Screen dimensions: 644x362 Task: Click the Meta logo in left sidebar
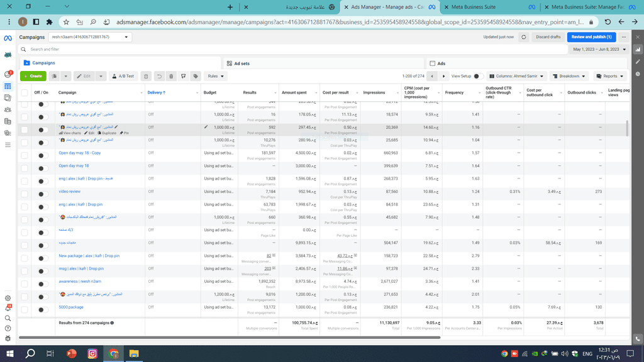coord(8,38)
